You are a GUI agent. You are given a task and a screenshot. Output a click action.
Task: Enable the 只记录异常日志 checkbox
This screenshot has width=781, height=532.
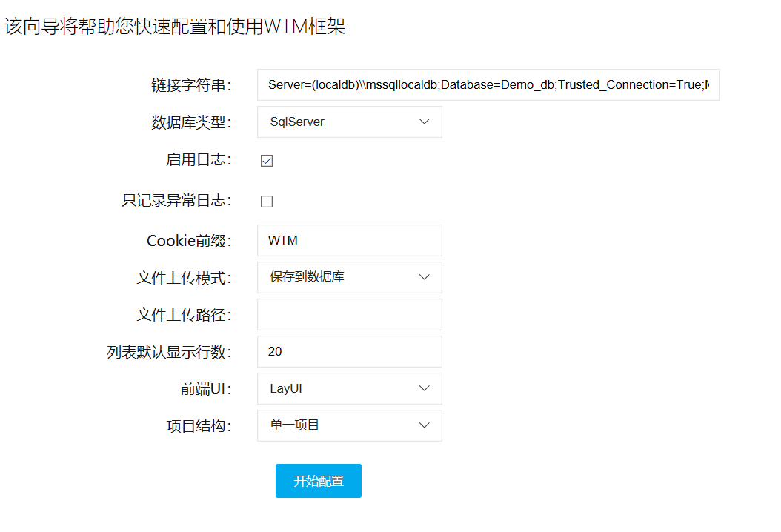[x=267, y=202]
